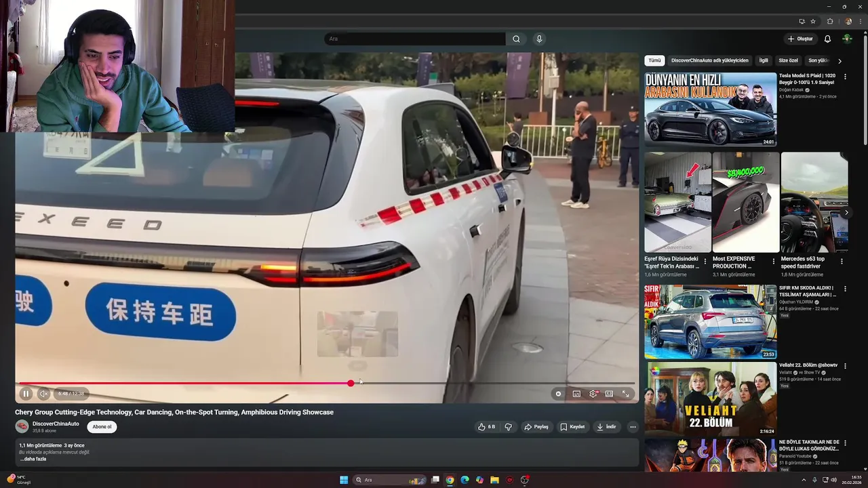Viewport: 868px width, 488px height.
Task: Open taskbar weather widget 14°C Güneşli
Action: (x=18, y=480)
